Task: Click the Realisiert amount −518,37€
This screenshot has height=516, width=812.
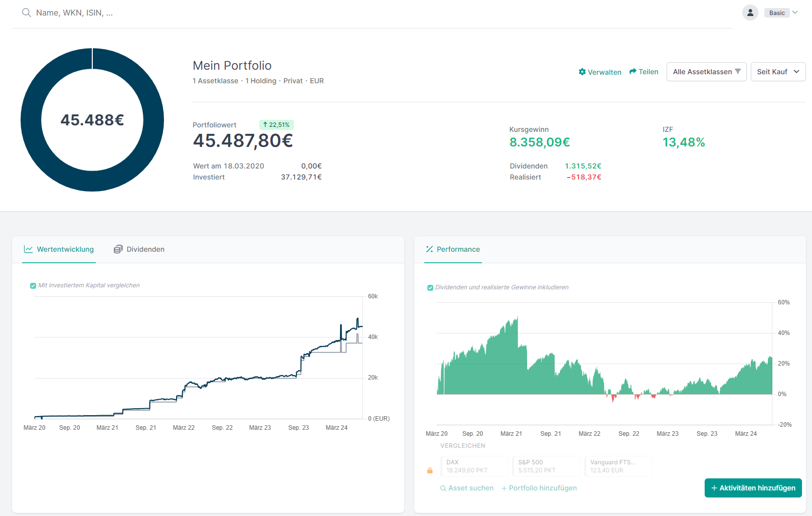Action: click(584, 177)
